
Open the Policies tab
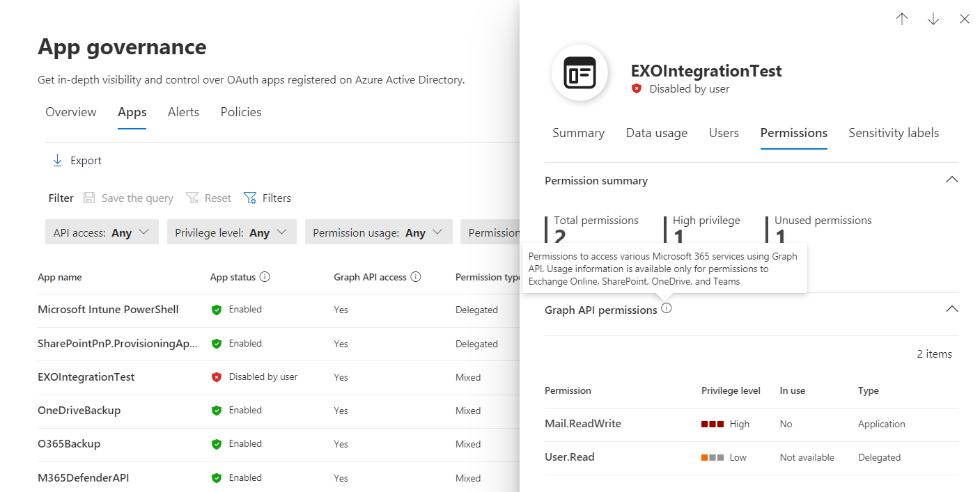click(x=241, y=112)
